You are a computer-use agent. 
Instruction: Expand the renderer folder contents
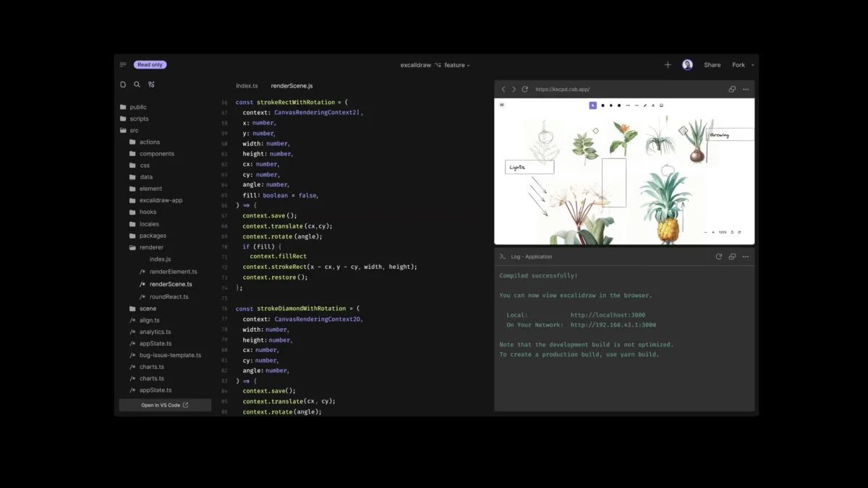coord(152,247)
